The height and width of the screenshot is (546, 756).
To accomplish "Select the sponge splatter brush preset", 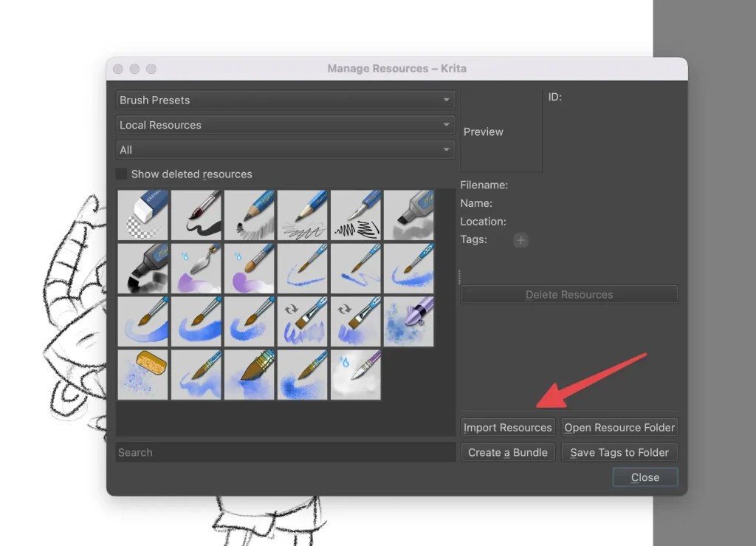I will [x=142, y=373].
